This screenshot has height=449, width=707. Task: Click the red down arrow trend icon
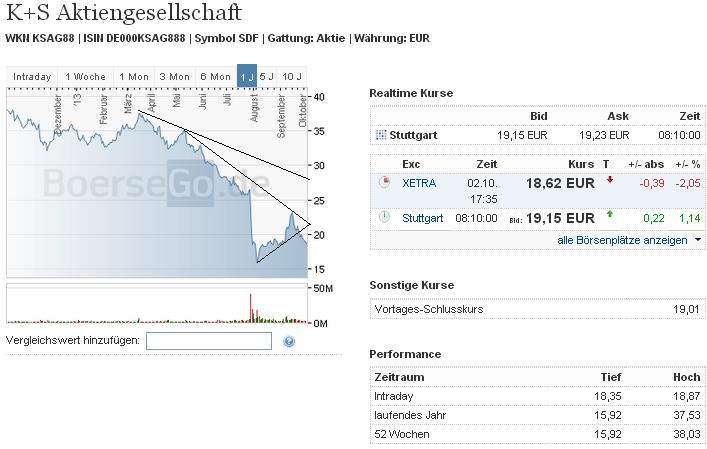pos(609,181)
